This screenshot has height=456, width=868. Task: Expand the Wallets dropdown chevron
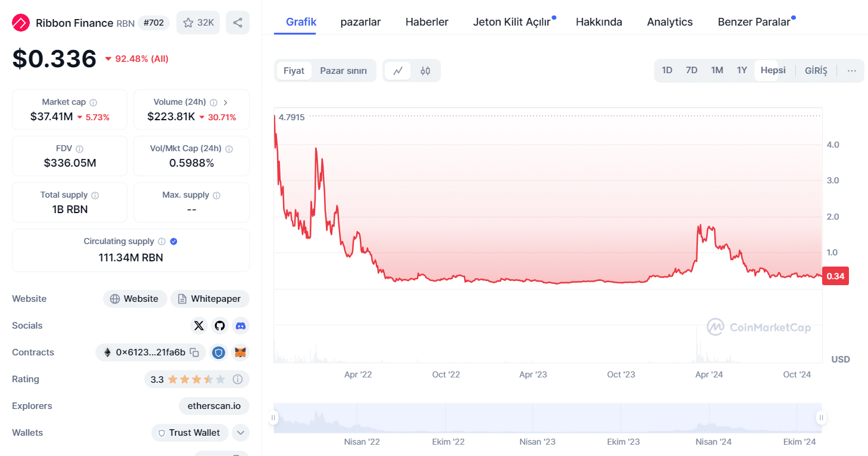[x=240, y=433]
